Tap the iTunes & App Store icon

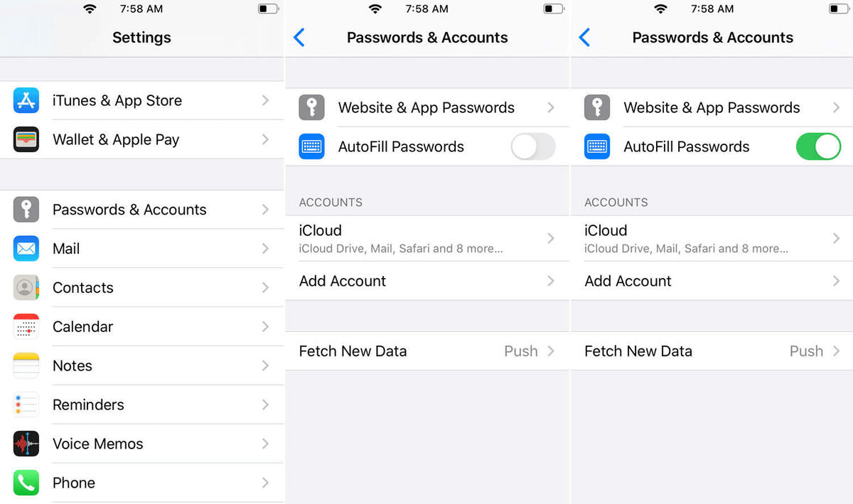click(x=26, y=100)
